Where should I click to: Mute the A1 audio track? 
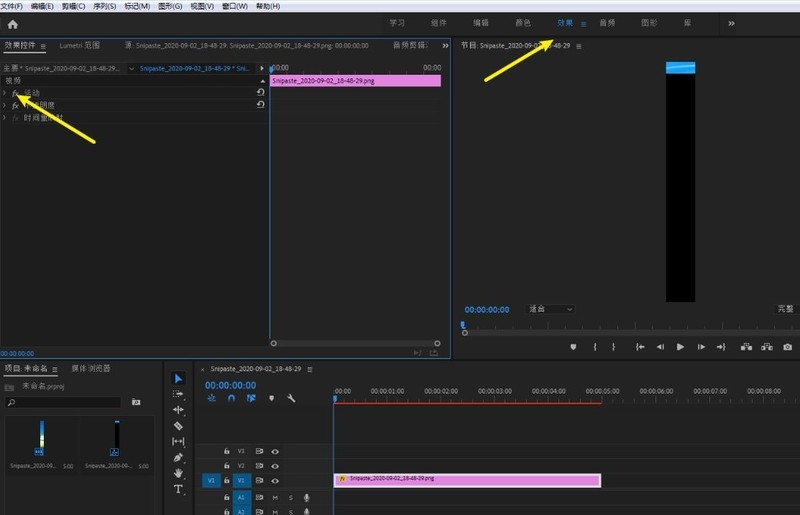point(275,498)
